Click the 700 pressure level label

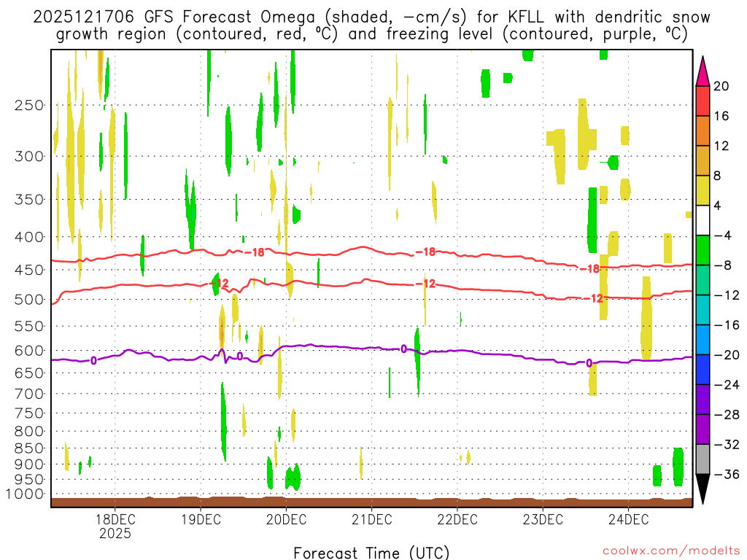pyautogui.click(x=29, y=394)
